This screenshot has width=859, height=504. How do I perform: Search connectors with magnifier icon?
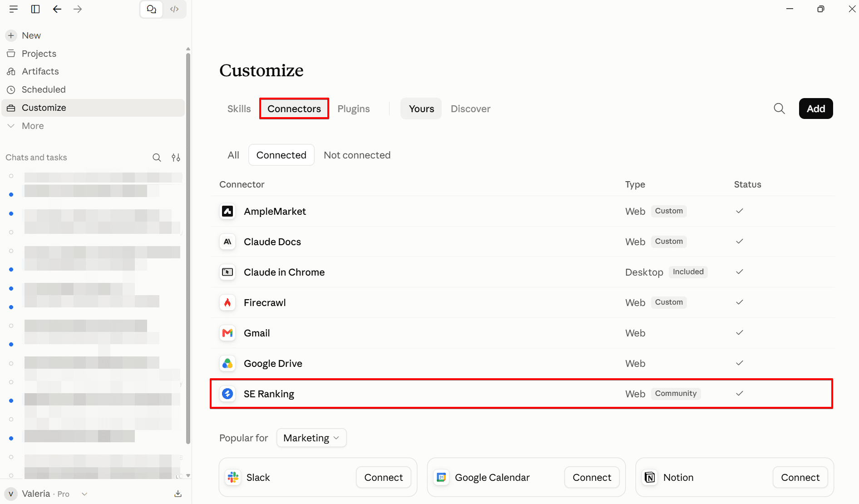tap(780, 109)
